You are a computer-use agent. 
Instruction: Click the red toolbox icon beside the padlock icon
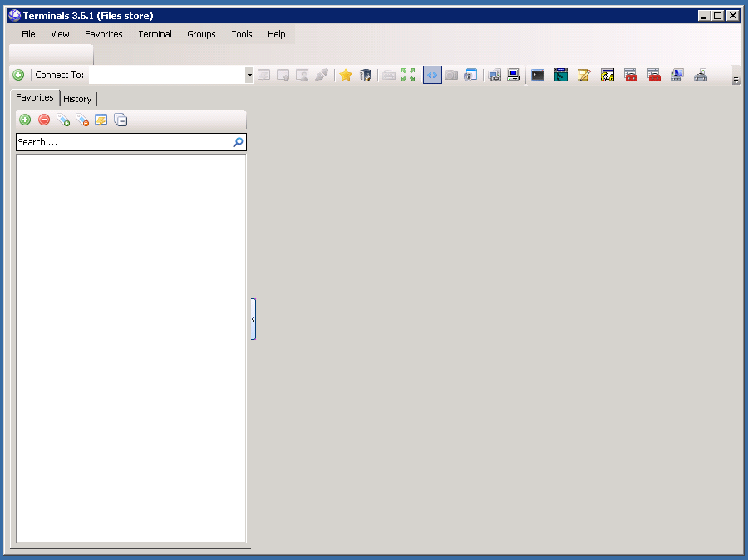pos(631,75)
